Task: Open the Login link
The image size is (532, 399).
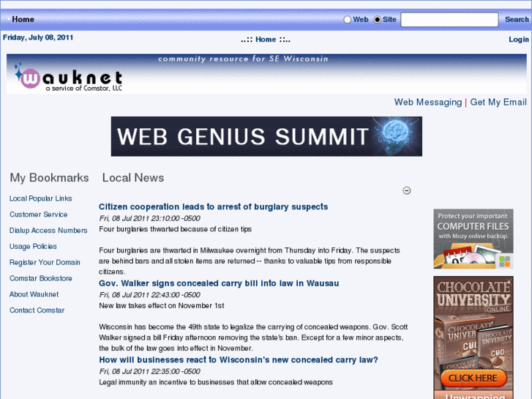Action: click(518, 40)
